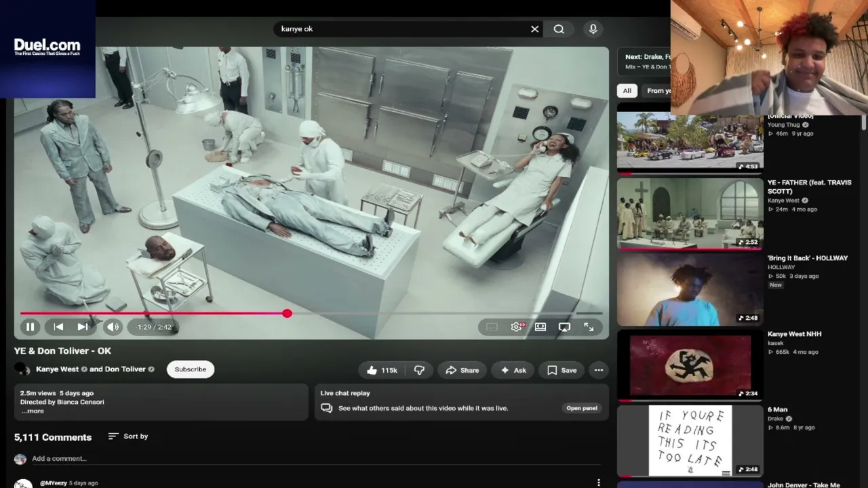Switch the player to theater mode
Image resolution: width=868 pixels, height=488 pixels.
pyautogui.click(x=540, y=327)
